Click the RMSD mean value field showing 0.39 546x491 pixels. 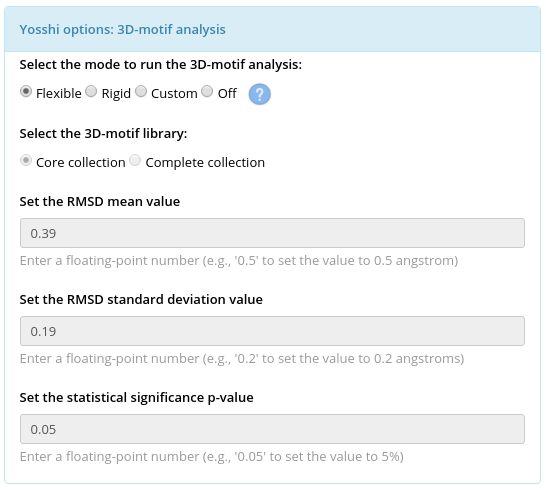click(x=272, y=233)
